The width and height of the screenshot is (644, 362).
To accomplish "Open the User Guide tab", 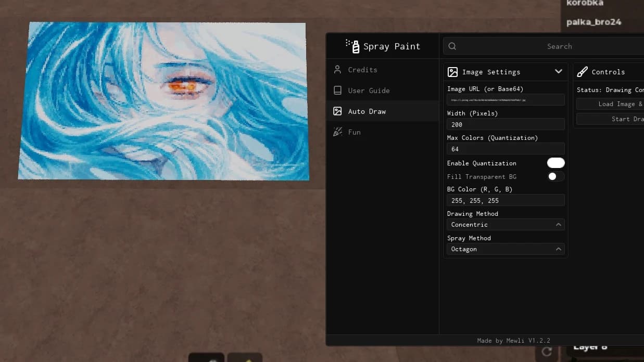I will click(x=383, y=90).
